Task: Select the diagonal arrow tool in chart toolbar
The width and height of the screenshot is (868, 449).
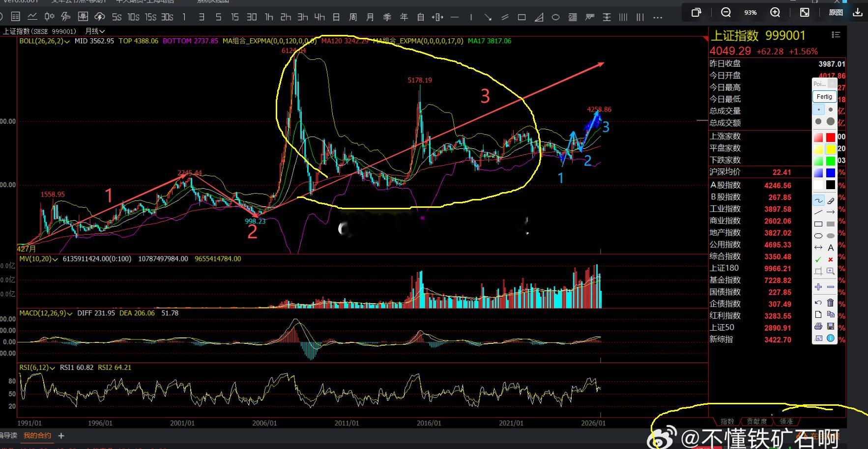Action: pyautogui.click(x=488, y=17)
